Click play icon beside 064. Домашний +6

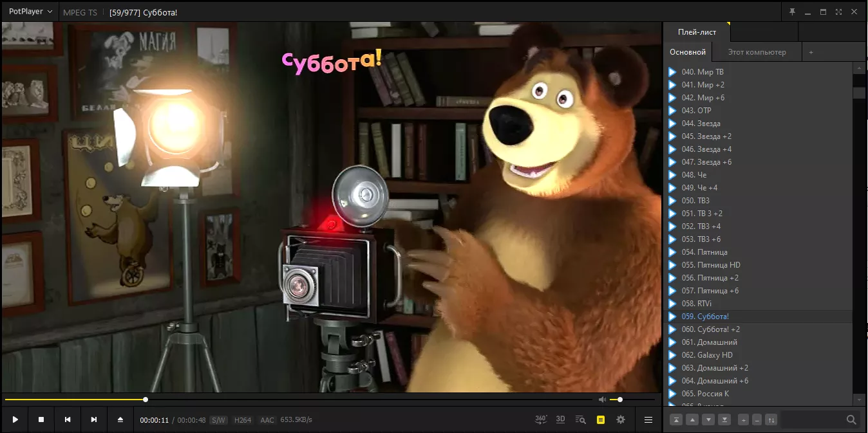pos(672,381)
